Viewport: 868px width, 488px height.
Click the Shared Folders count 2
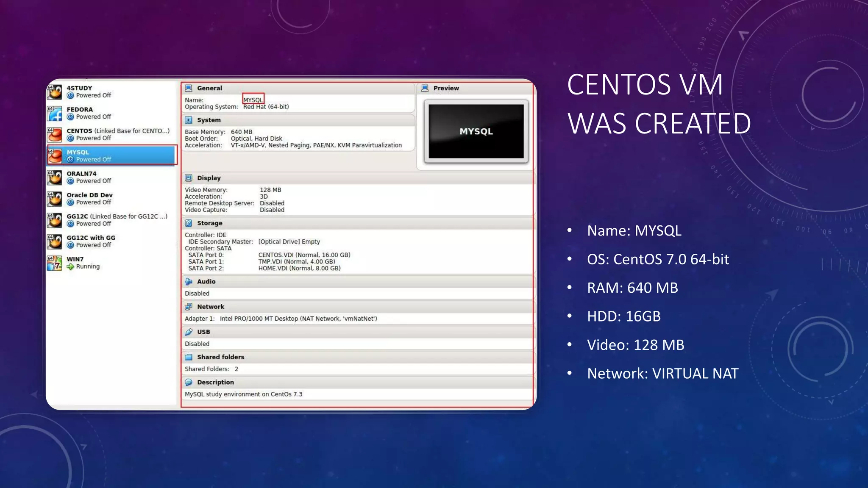pyautogui.click(x=236, y=369)
